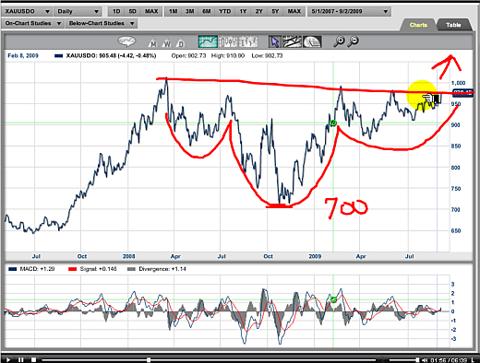480x363 pixels.
Task: Stop the video playback
Action: click(x=33, y=360)
